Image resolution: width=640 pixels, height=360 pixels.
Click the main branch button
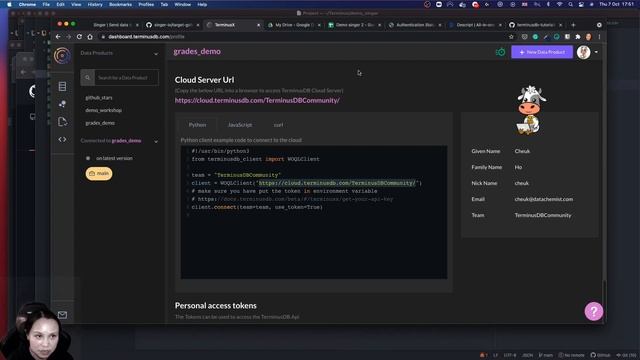(99, 173)
